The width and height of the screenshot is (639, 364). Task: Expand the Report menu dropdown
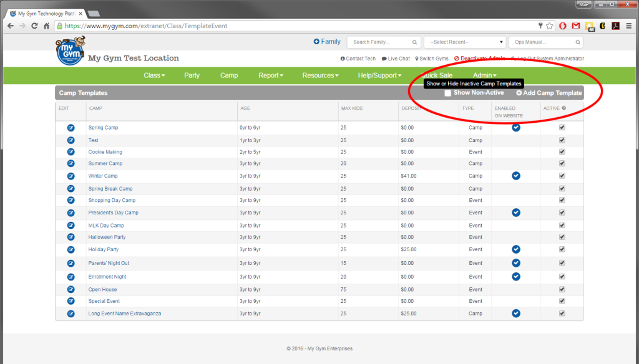[x=270, y=75]
